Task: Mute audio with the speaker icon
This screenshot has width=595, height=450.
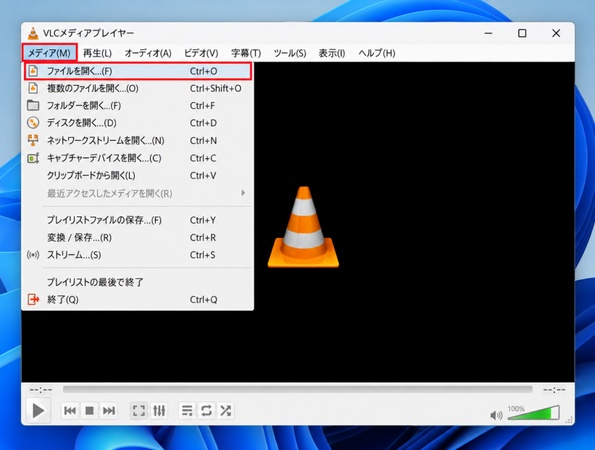Action: click(x=496, y=415)
